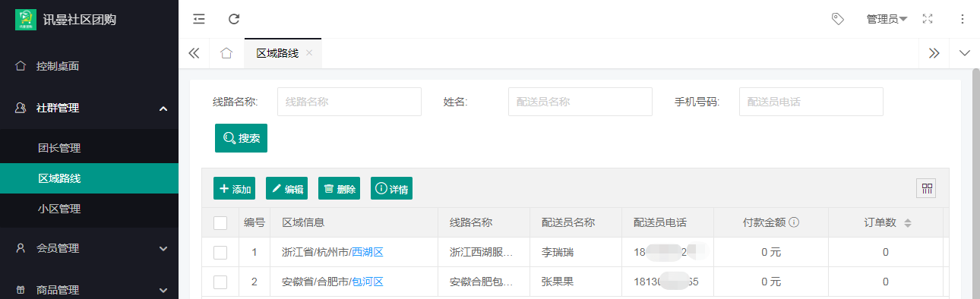Click the 安徽合肥包… route name cell
The image size is (980, 299).
[484, 282]
